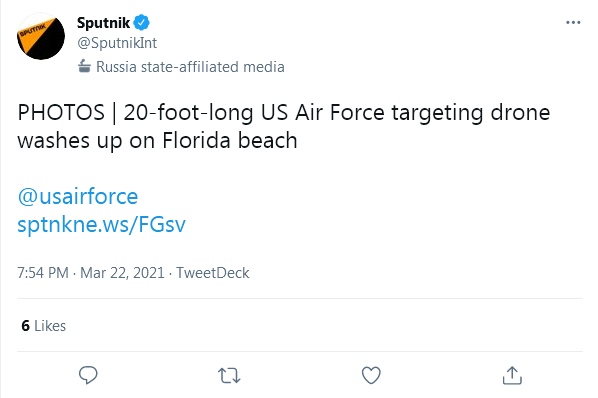598x398 pixels.
Task: Open the Sputnik display name link
Action: pyautogui.click(x=103, y=23)
